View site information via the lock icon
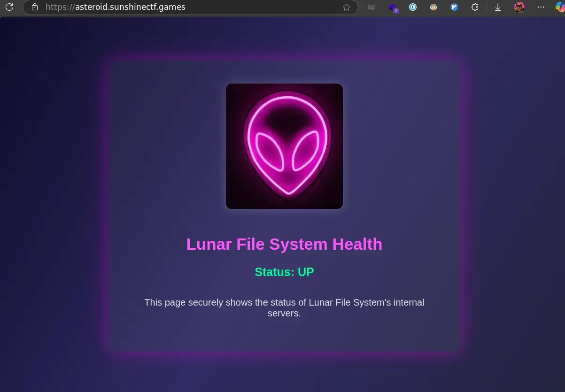565x392 pixels. pyautogui.click(x=34, y=7)
